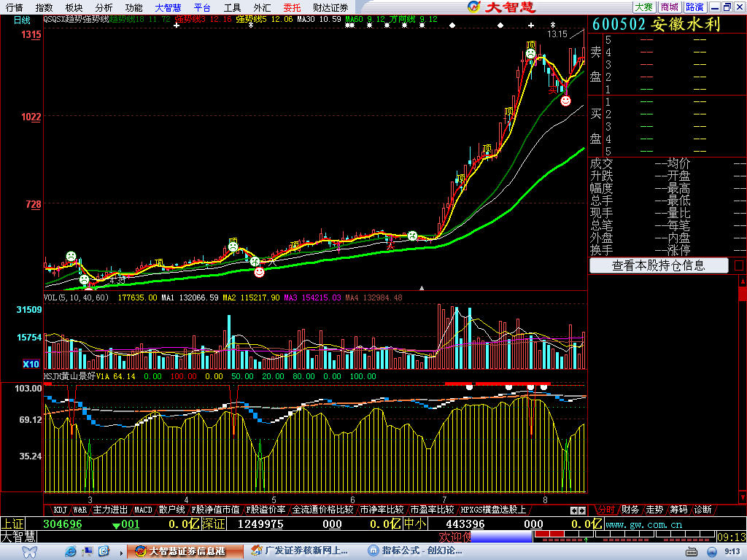The width and height of the screenshot is (747, 560).
Task: Click the 路演 button in the title bar
Action: (694, 7)
